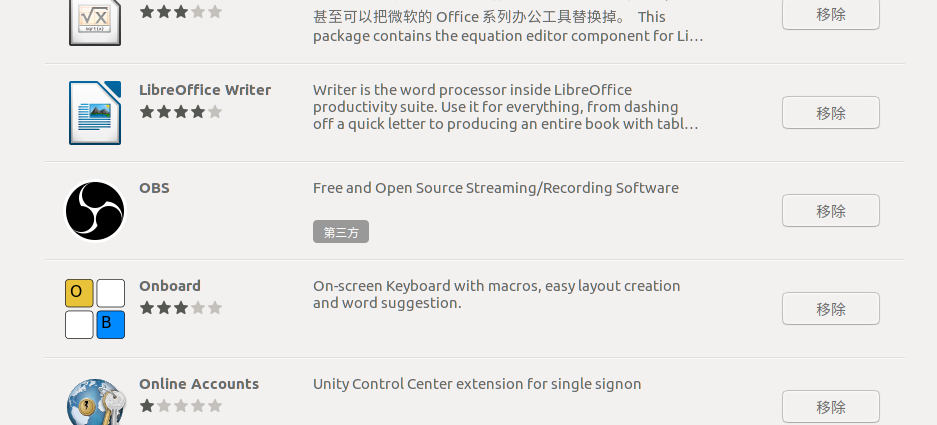
Task: Remove OBS using its 移除 button
Action: [x=831, y=210]
